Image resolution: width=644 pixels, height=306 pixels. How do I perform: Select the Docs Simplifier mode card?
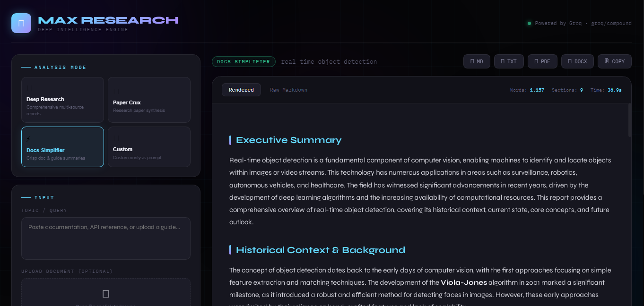[62, 150]
